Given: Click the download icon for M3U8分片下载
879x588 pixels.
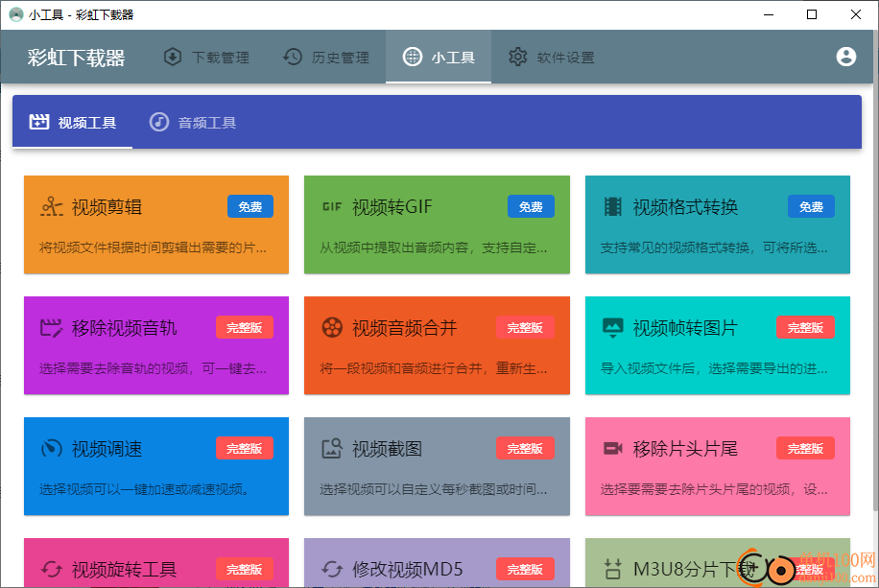Looking at the screenshot, I should [613, 570].
